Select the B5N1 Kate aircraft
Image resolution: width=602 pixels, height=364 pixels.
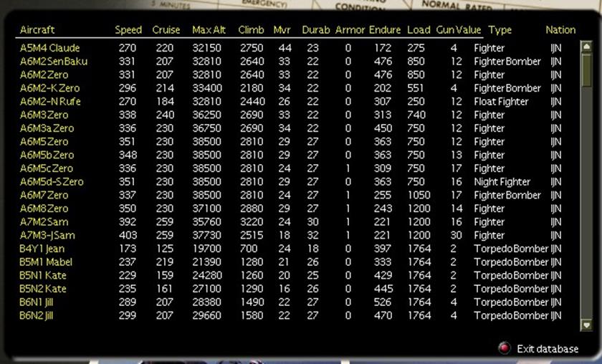(x=43, y=276)
